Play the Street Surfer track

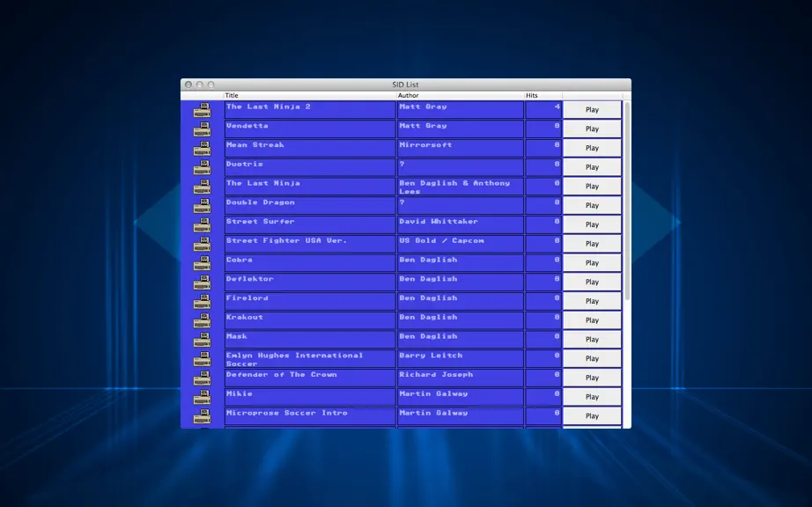click(592, 224)
